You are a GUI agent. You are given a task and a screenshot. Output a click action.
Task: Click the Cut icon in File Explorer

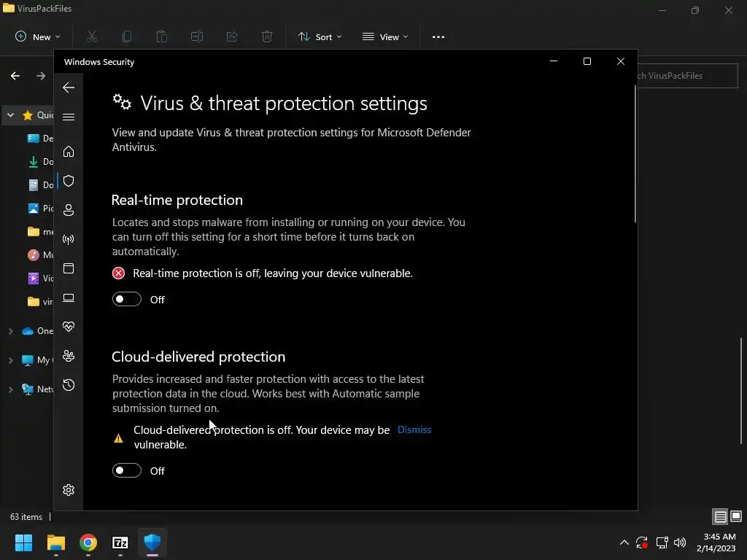pyautogui.click(x=92, y=36)
